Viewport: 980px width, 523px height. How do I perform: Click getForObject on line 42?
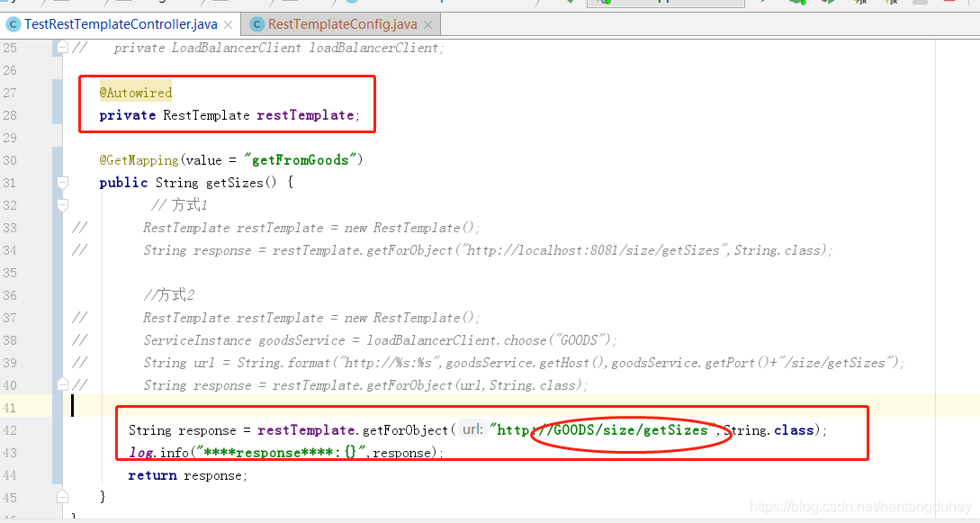pyautogui.click(x=404, y=430)
